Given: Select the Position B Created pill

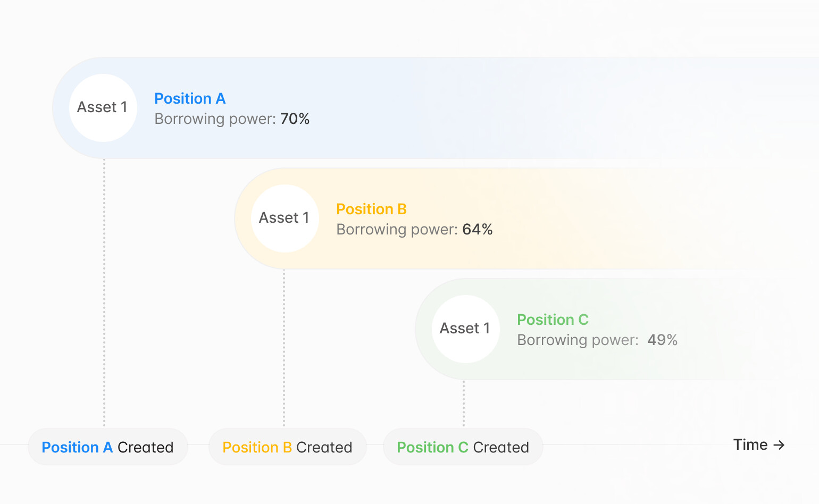Looking at the screenshot, I should point(287,447).
